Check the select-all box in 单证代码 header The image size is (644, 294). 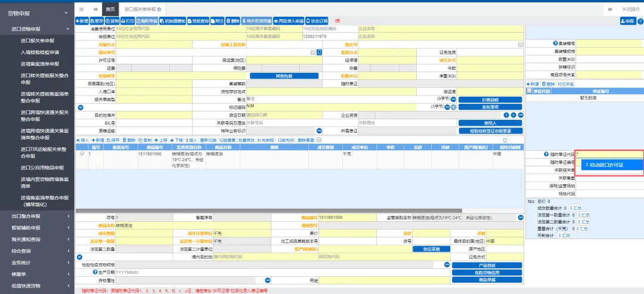coord(529,91)
